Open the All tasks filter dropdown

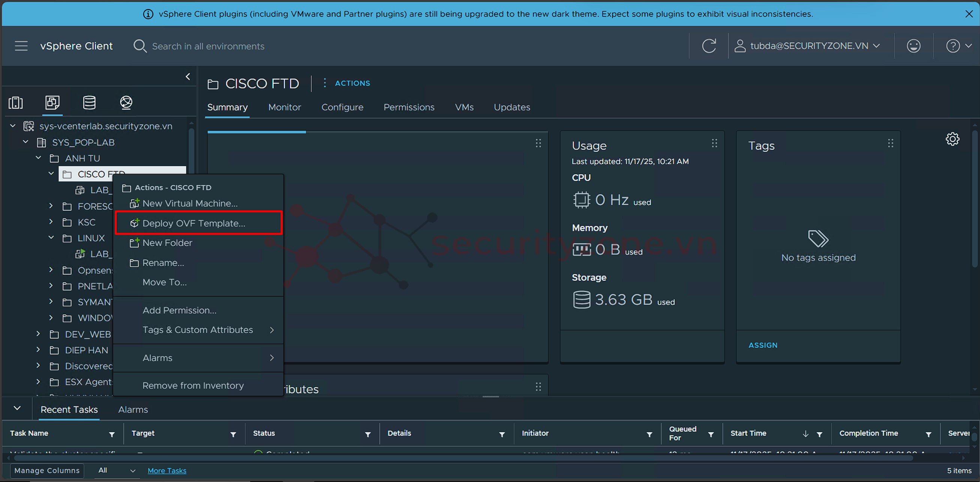[116, 470]
